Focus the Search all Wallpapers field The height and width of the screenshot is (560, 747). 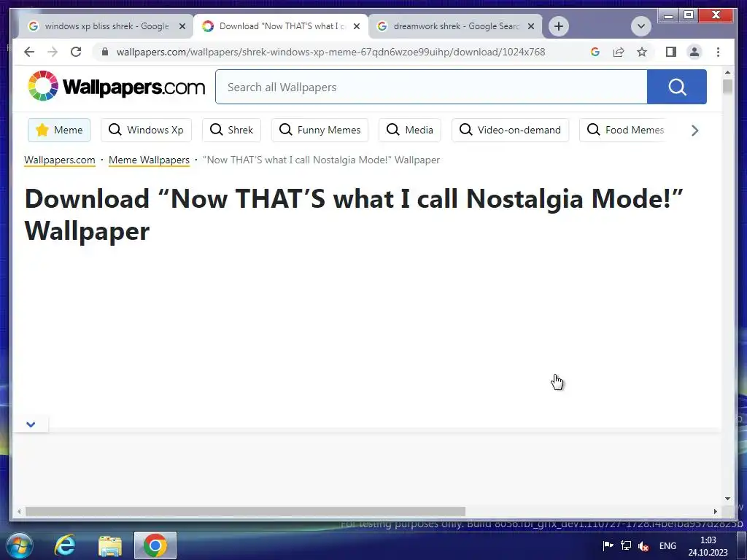coord(431,87)
